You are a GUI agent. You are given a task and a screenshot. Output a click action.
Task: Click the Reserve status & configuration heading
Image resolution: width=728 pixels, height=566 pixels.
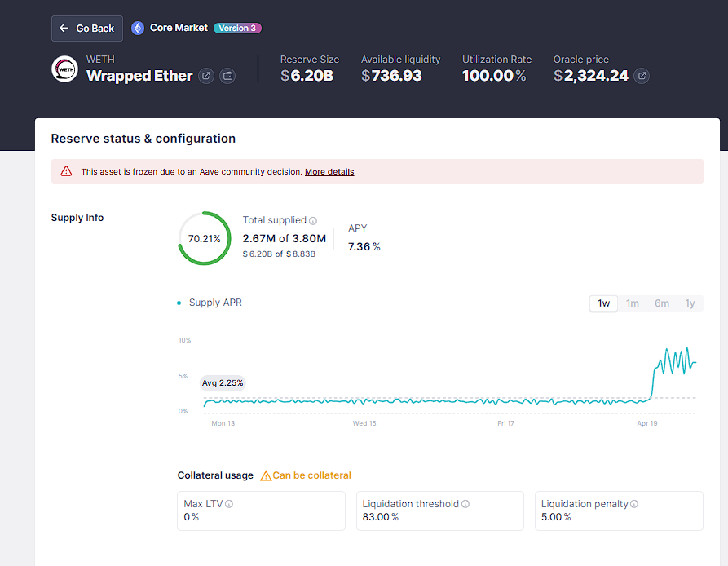[143, 139]
